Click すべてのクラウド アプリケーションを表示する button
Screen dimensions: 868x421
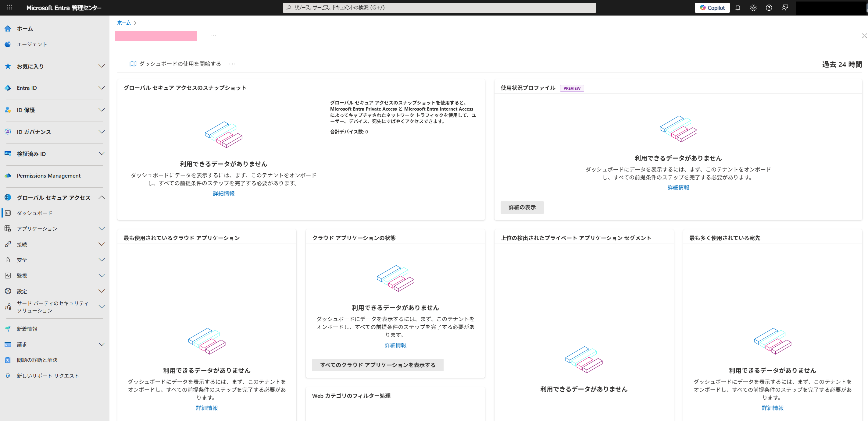377,365
